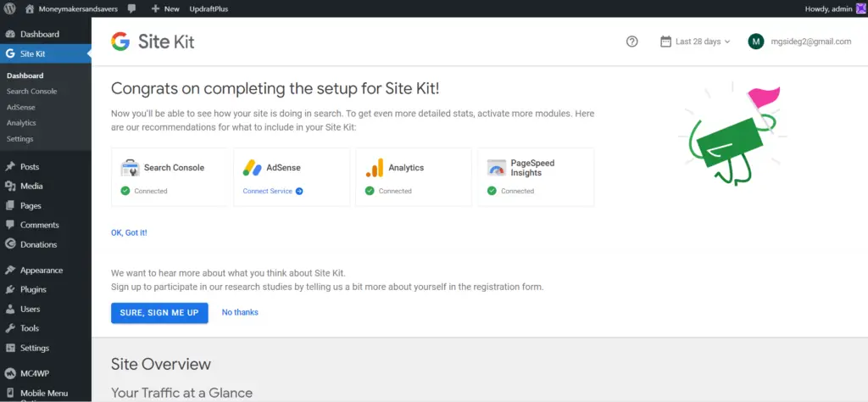Open the New content menu in admin bar
The height and width of the screenshot is (402, 868).
(x=165, y=8)
